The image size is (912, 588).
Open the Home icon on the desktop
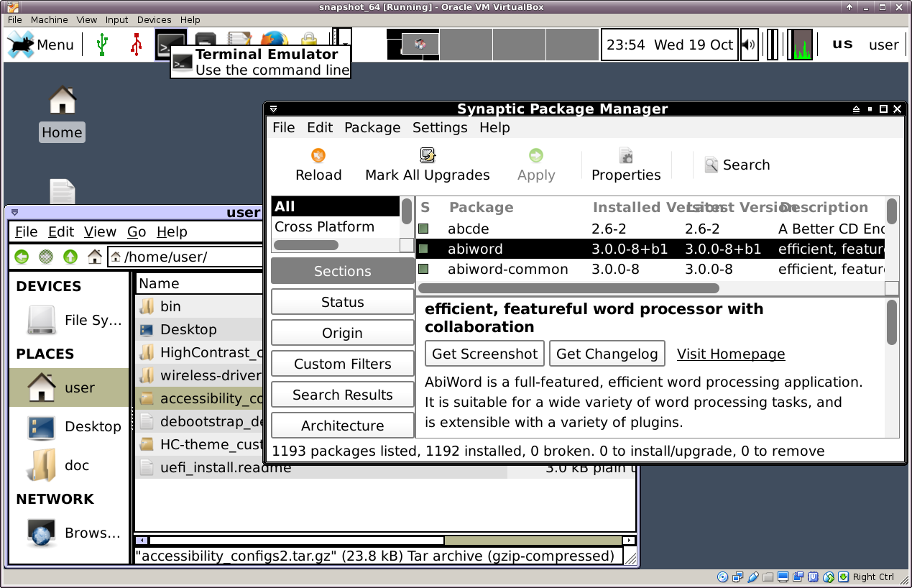63,100
